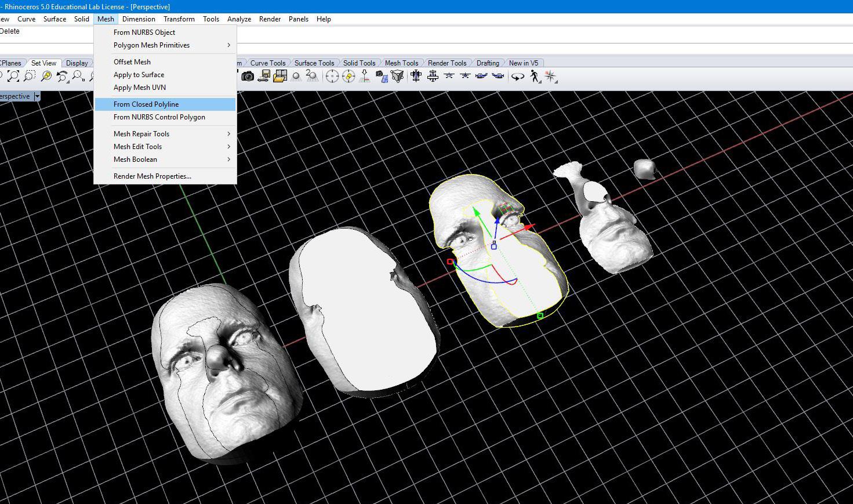This screenshot has width=853, height=504.
Task: Click the plain crosshair target icon
Action: (332, 76)
